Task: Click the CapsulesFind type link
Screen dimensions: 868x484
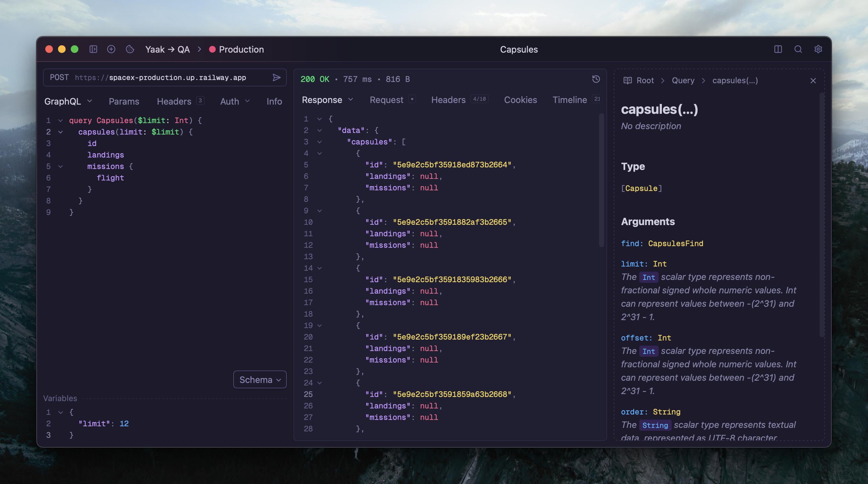Action: (675, 243)
